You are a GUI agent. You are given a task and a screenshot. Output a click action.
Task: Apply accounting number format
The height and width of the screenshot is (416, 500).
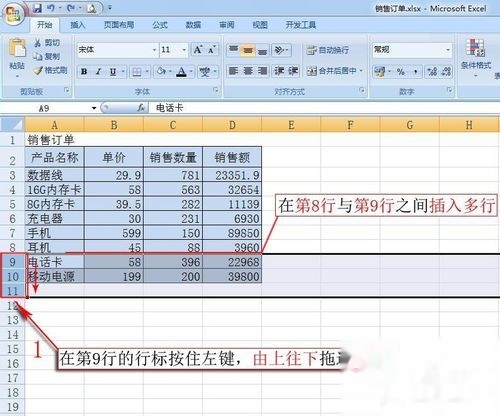point(379,71)
